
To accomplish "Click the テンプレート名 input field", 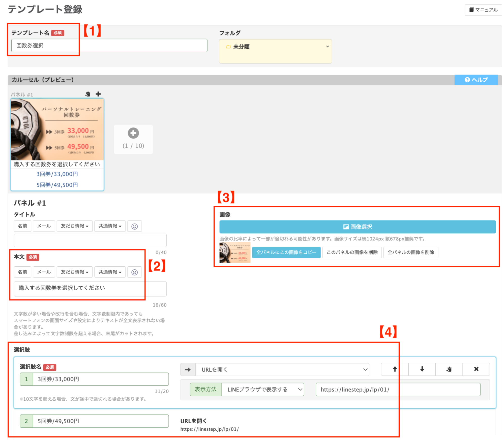I will (109, 46).
